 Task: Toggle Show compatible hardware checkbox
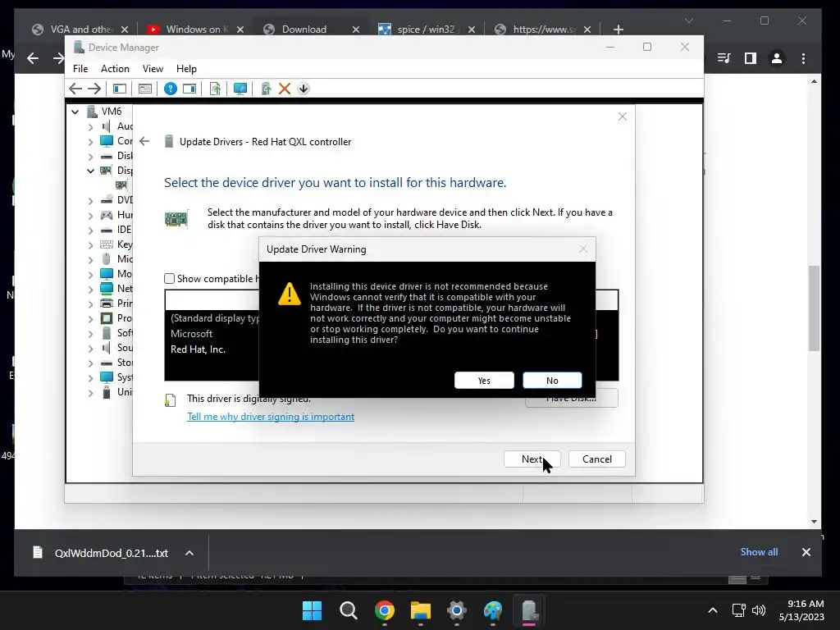pyautogui.click(x=169, y=279)
